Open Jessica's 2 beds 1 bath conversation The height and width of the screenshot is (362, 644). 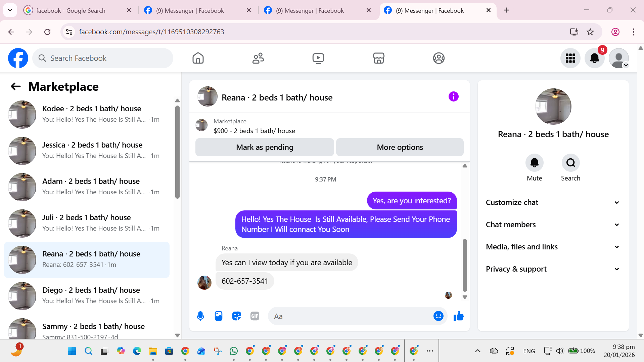coord(87,151)
